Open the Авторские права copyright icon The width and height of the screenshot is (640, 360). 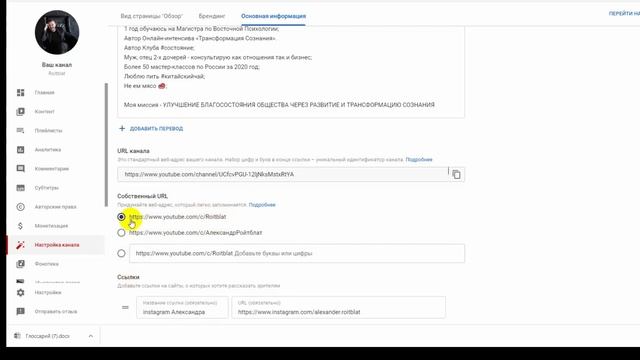click(x=20, y=207)
